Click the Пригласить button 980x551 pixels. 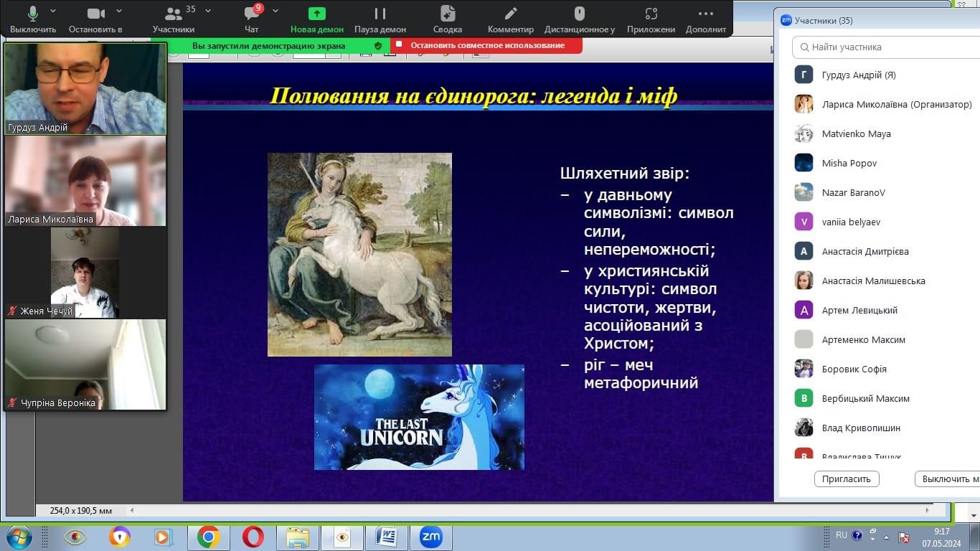[x=847, y=479]
